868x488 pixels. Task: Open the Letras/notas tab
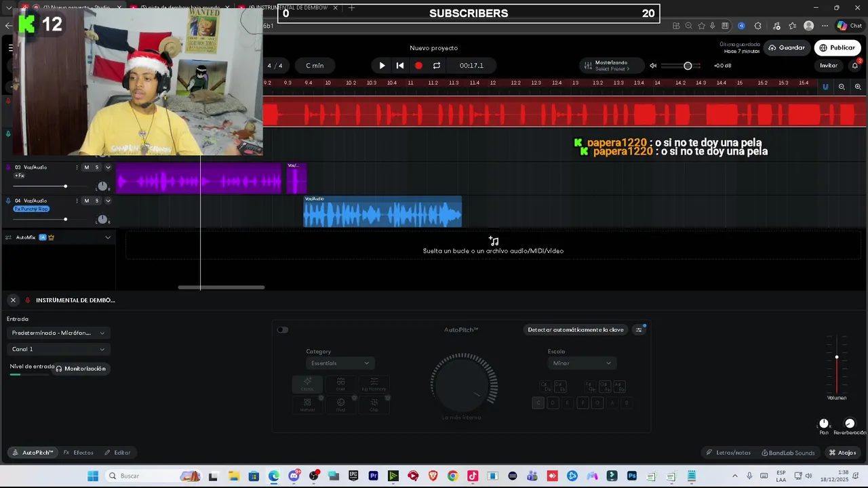728,453
